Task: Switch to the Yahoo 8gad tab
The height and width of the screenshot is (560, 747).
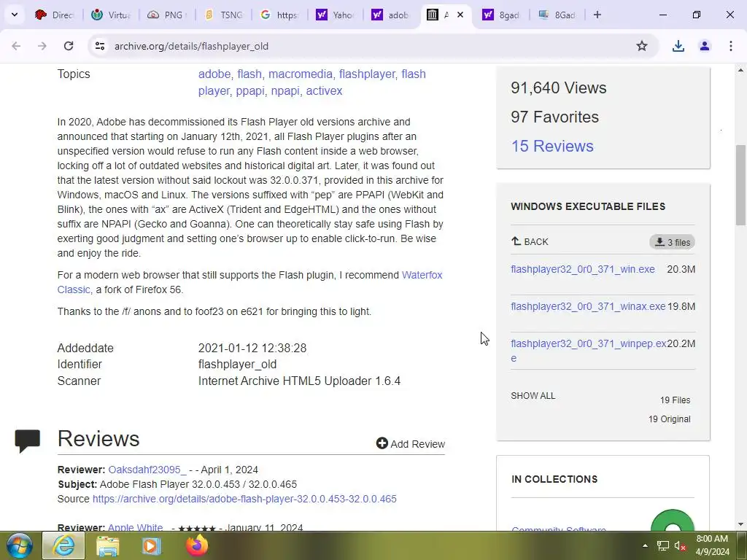Action: pos(500,15)
